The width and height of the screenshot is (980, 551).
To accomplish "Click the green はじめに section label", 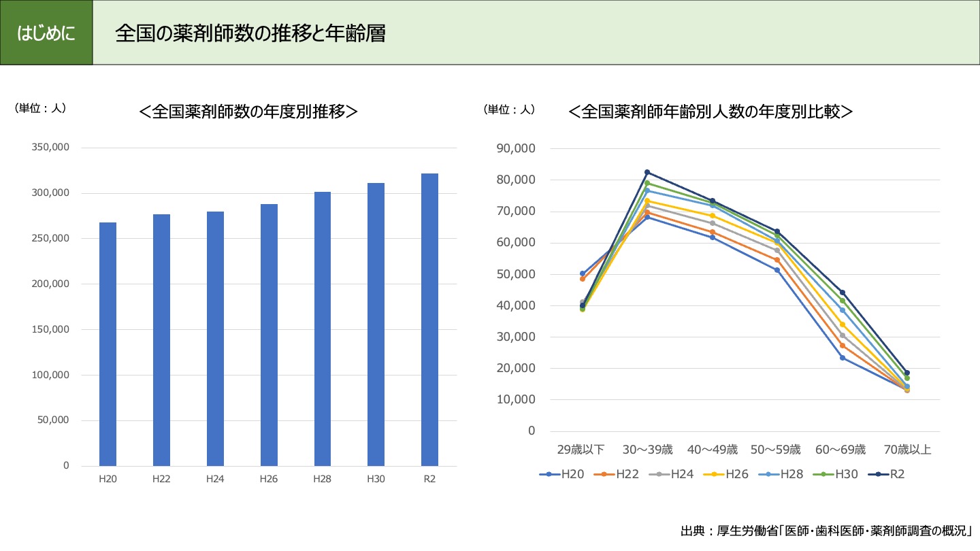I will (46, 33).
